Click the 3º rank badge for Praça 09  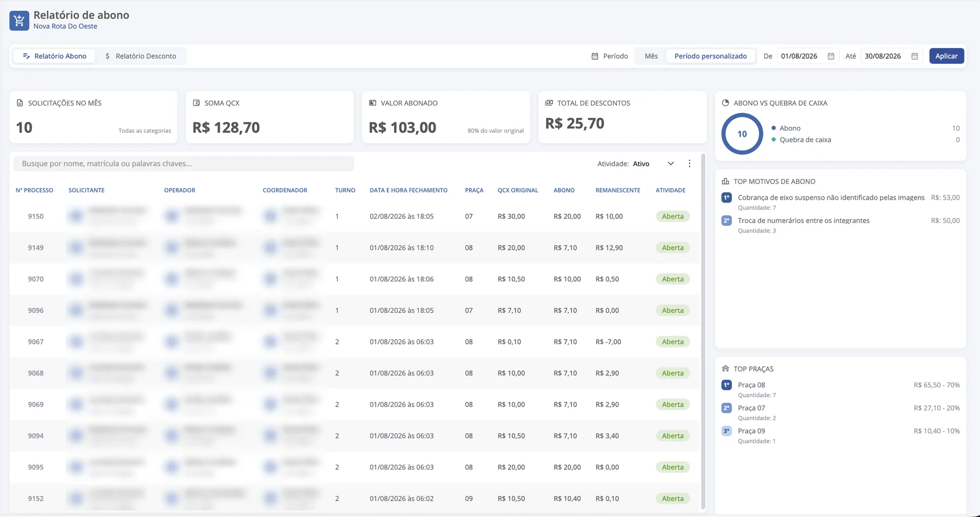coord(726,430)
